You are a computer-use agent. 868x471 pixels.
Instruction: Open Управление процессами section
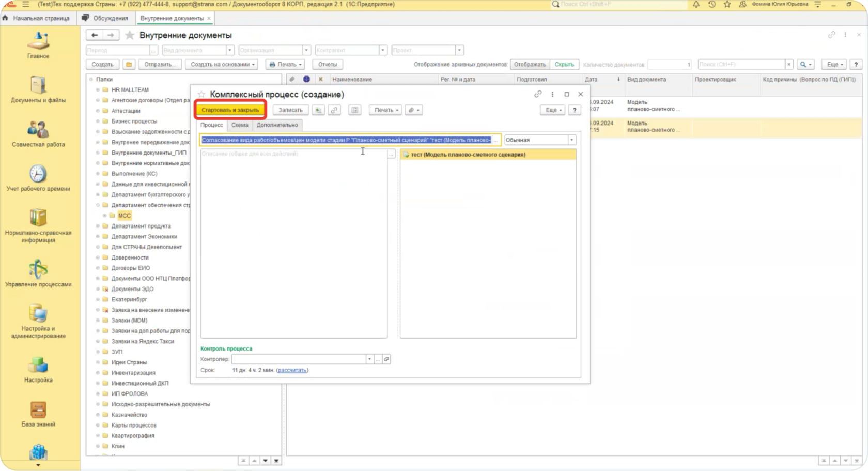(38, 273)
